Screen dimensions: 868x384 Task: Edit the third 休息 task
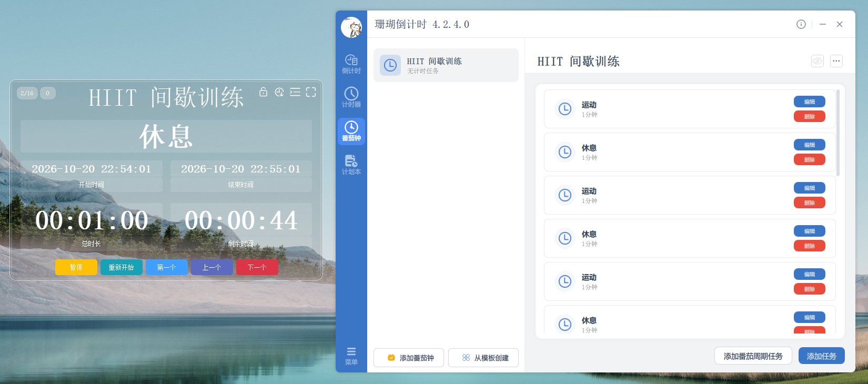pyautogui.click(x=810, y=317)
